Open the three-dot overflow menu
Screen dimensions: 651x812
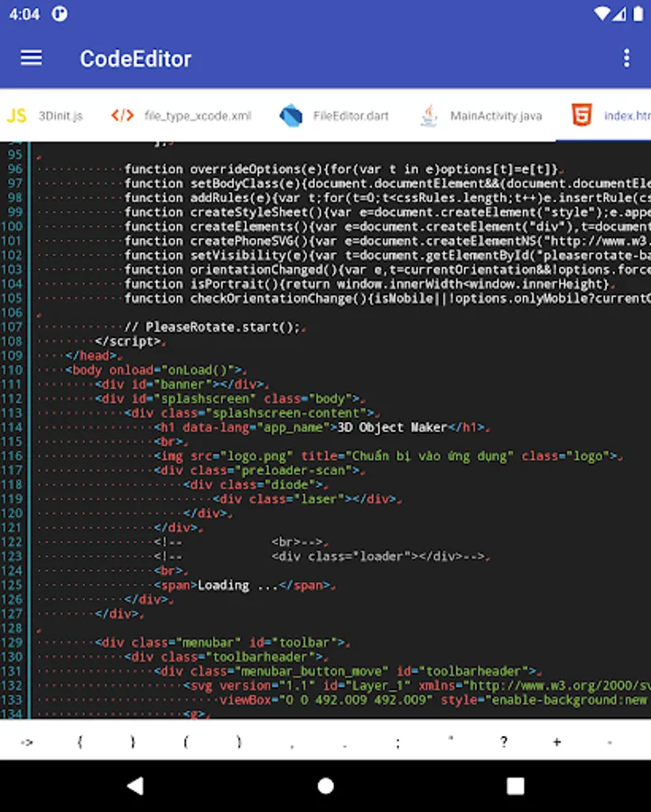(x=627, y=58)
